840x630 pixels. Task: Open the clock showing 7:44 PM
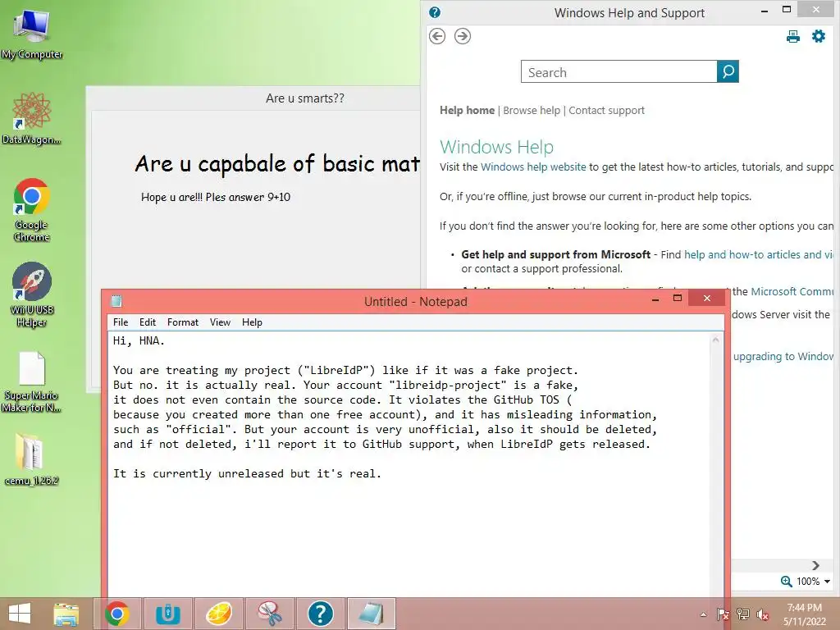[804, 614]
